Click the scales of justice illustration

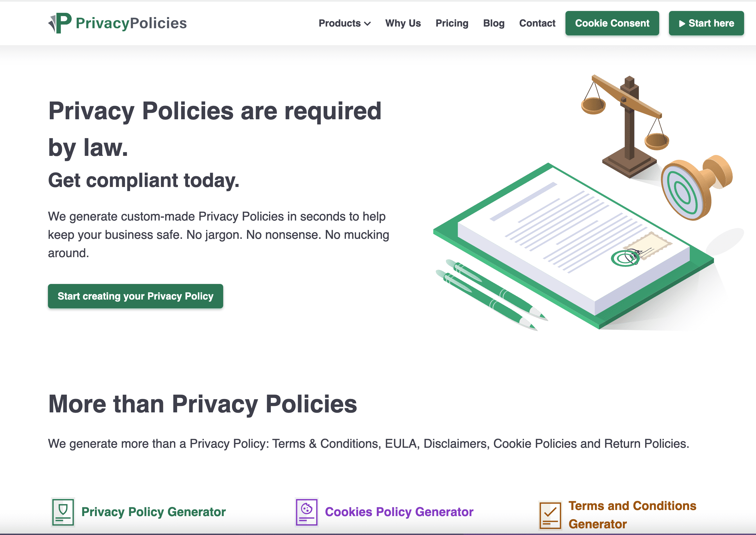(625, 127)
